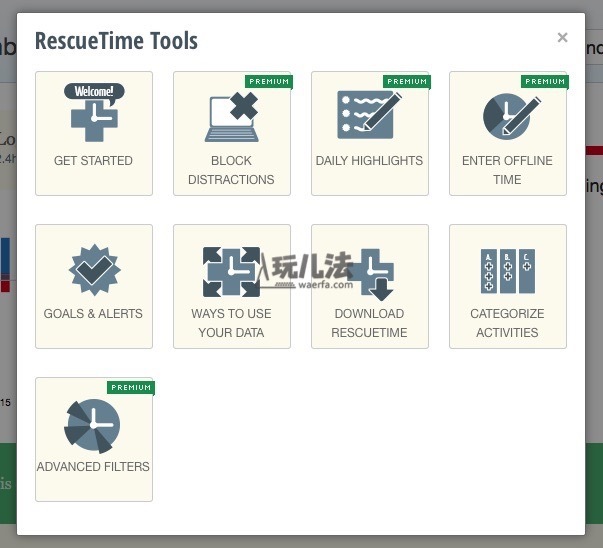The height and width of the screenshot is (548, 603).
Task: Click the Welcome signpost icon for Get Started
Action: pos(94,112)
